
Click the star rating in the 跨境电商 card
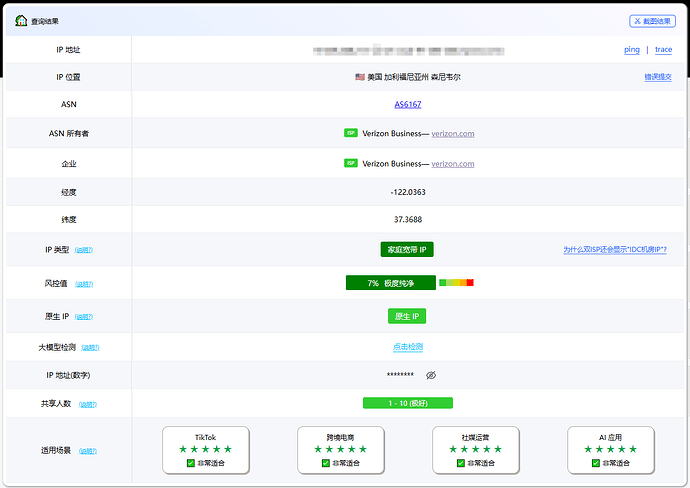[x=341, y=449]
